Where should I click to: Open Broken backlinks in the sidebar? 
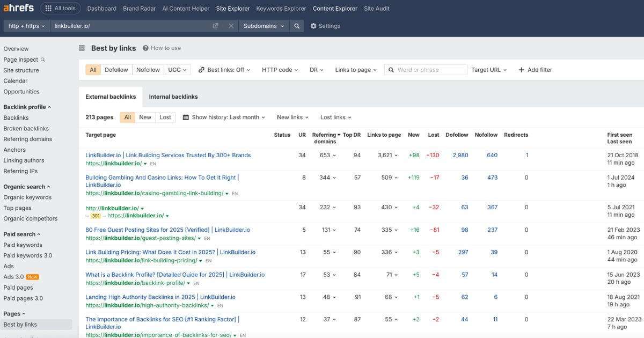point(26,128)
